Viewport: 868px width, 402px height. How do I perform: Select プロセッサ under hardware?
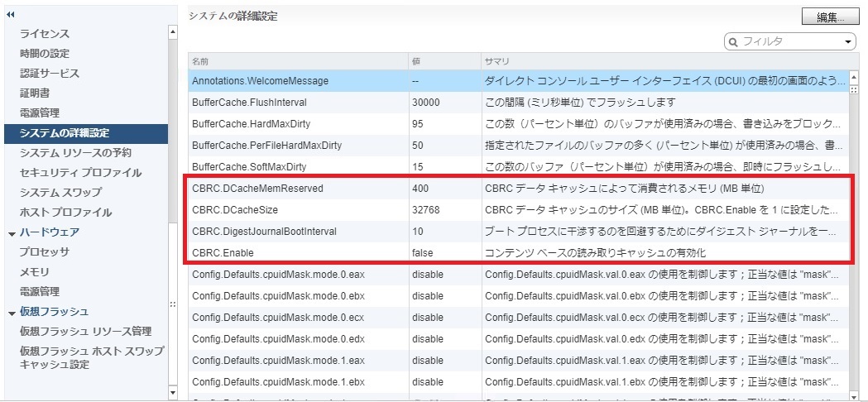coord(44,252)
